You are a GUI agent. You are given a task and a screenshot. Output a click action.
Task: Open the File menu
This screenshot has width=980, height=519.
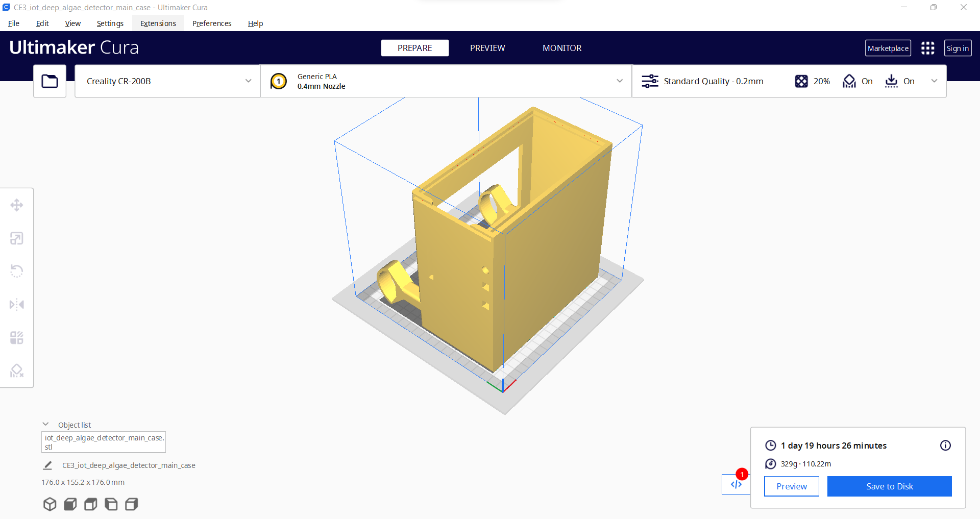[x=14, y=23]
